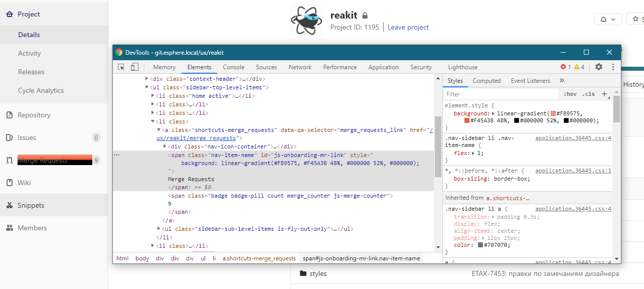Open the Network tab

(x=300, y=67)
